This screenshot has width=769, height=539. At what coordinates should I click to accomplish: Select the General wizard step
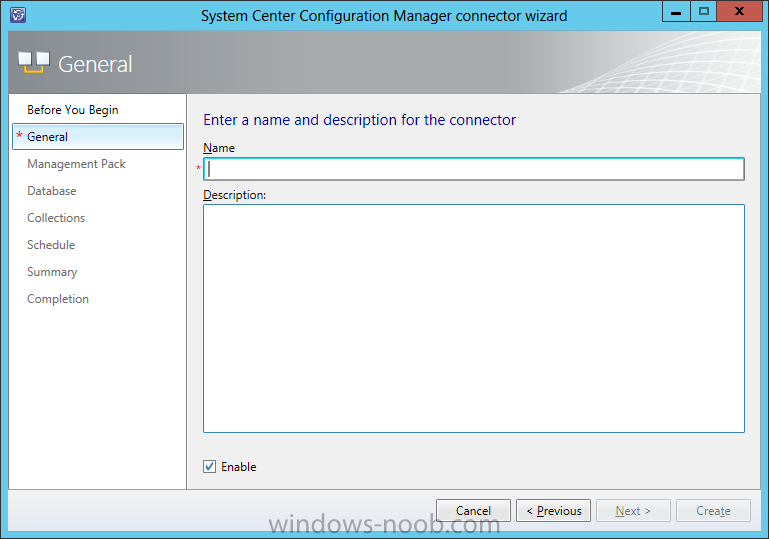pos(98,137)
